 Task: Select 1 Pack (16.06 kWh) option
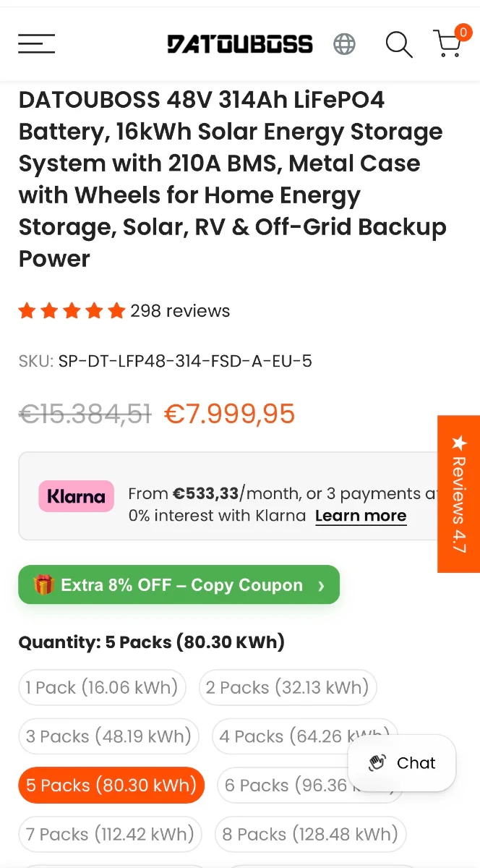tap(102, 687)
